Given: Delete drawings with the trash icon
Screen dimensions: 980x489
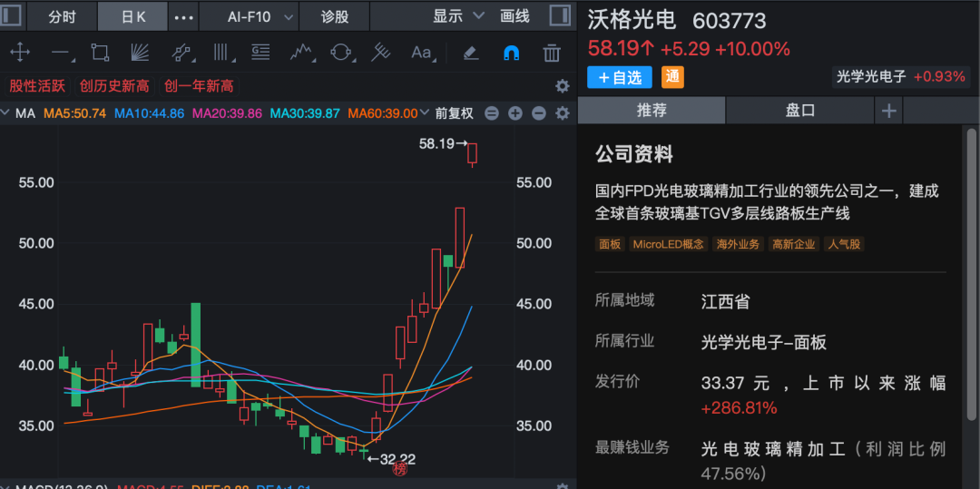Looking at the screenshot, I should [551, 53].
